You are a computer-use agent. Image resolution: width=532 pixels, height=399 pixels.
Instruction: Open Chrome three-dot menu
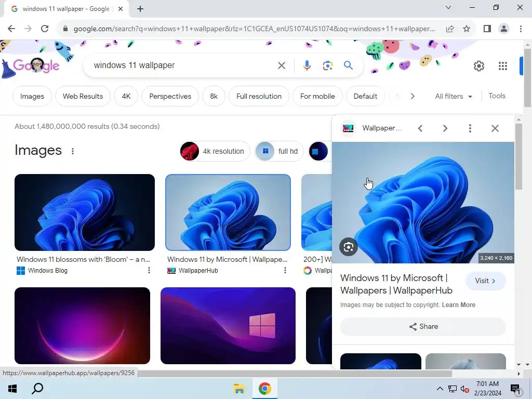(521, 29)
